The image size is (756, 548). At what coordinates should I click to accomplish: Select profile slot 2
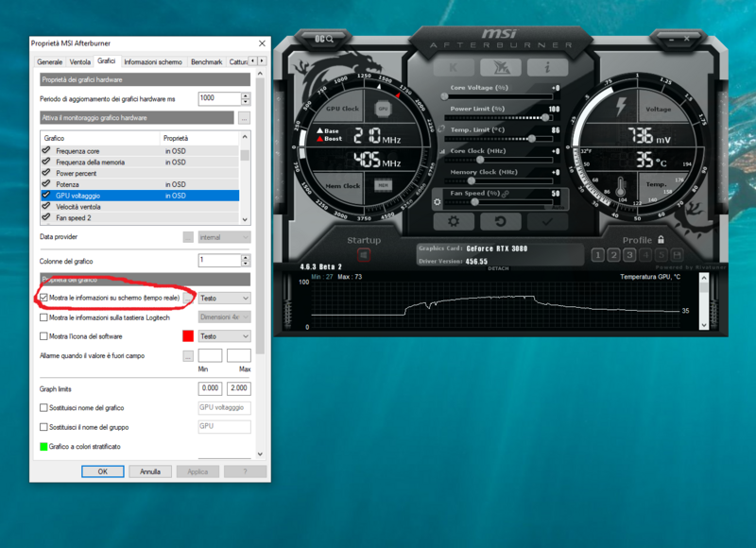click(x=613, y=255)
